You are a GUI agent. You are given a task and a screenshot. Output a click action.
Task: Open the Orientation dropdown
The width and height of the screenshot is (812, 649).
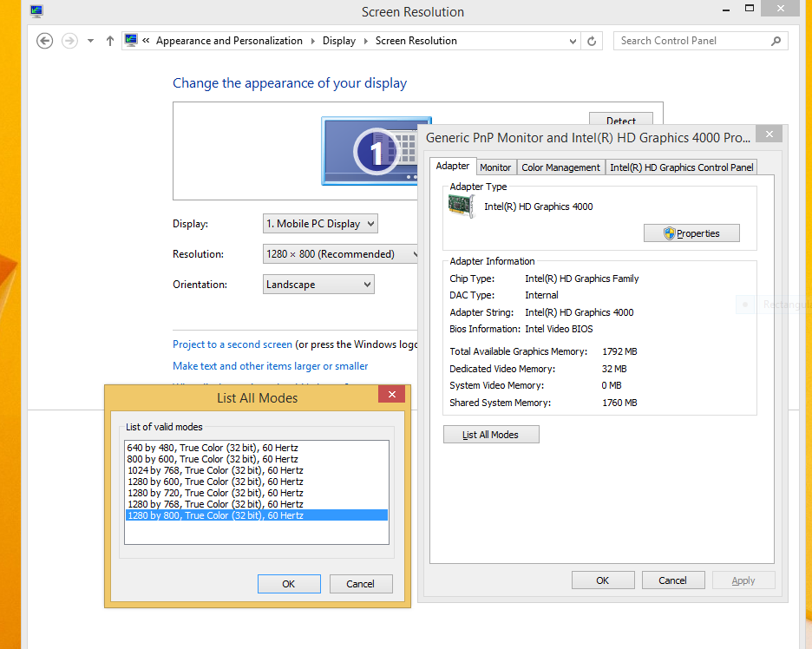click(x=318, y=285)
